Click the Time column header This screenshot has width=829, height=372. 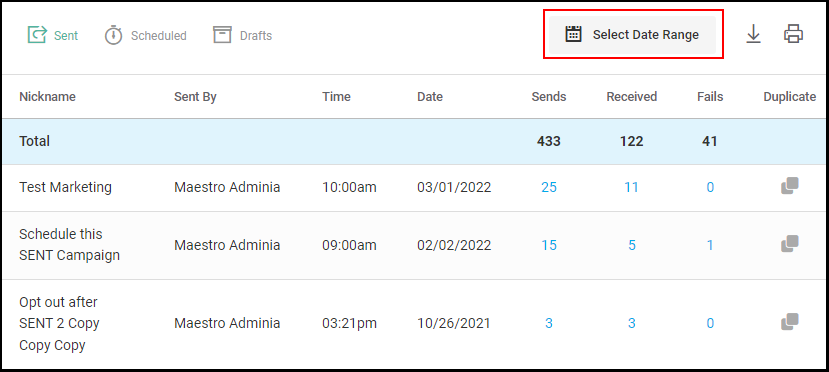click(x=336, y=97)
